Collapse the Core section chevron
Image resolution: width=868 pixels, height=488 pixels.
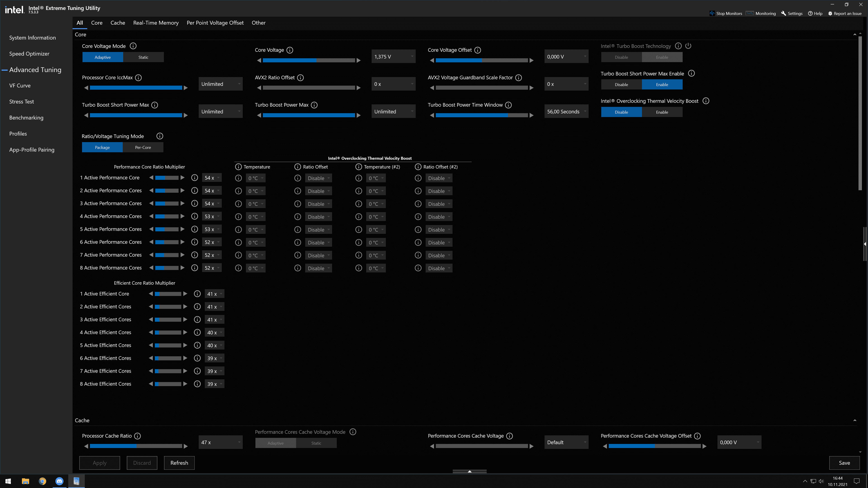click(x=855, y=34)
